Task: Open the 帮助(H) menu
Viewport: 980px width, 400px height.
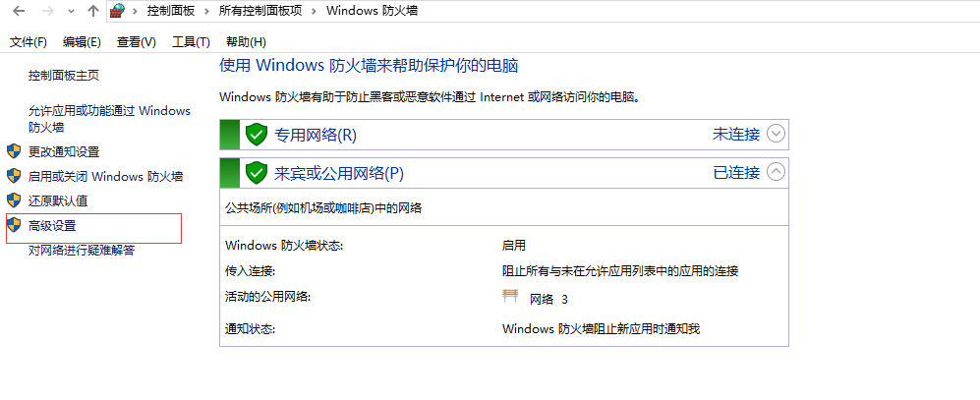Action: [x=247, y=42]
